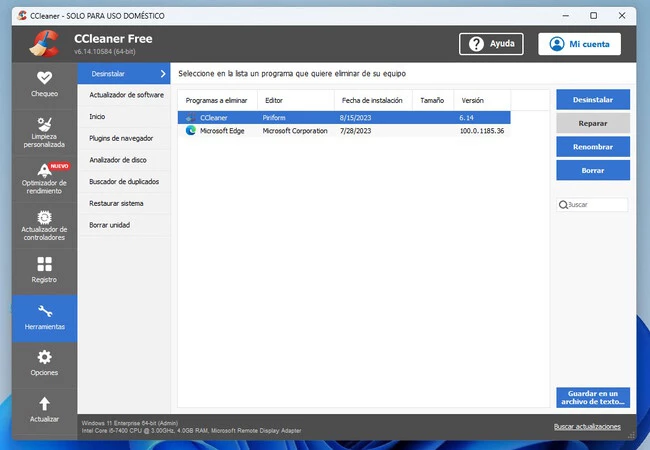Sort list by Fecha de instalación column
The width and height of the screenshot is (650, 450).
(373, 100)
